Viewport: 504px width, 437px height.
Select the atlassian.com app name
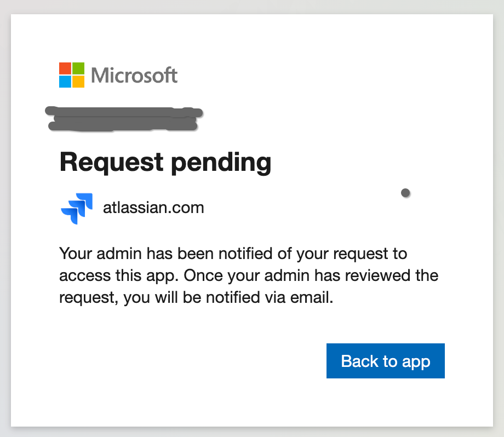153,208
